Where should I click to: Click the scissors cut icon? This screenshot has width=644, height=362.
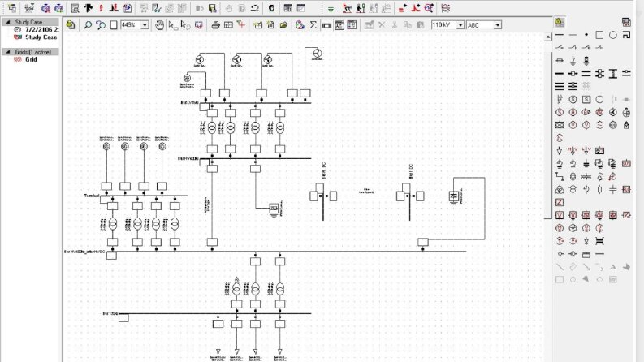395,25
